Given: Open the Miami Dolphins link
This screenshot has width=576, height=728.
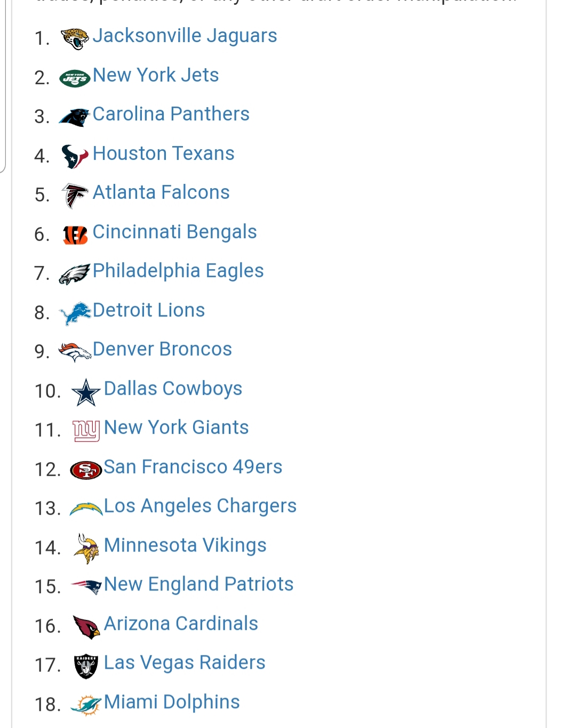Looking at the screenshot, I should (x=172, y=702).
